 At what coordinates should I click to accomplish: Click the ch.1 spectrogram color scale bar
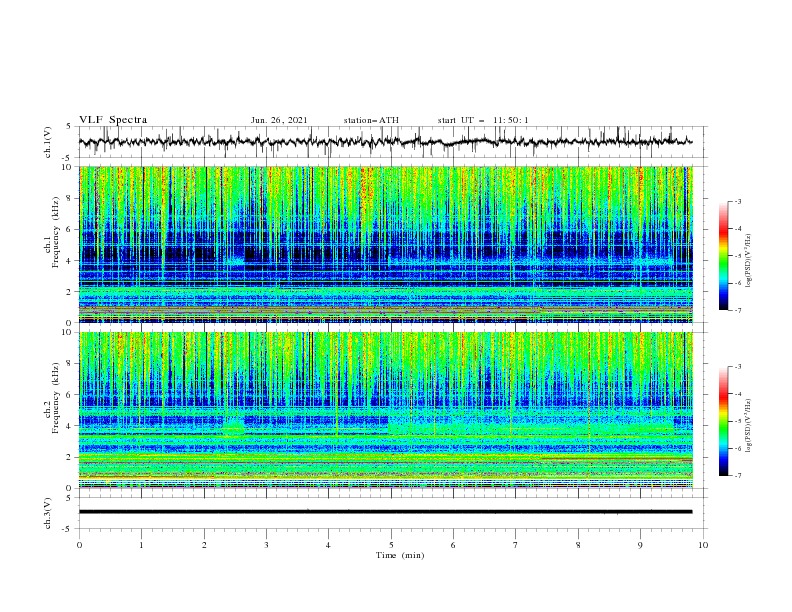tap(723, 255)
